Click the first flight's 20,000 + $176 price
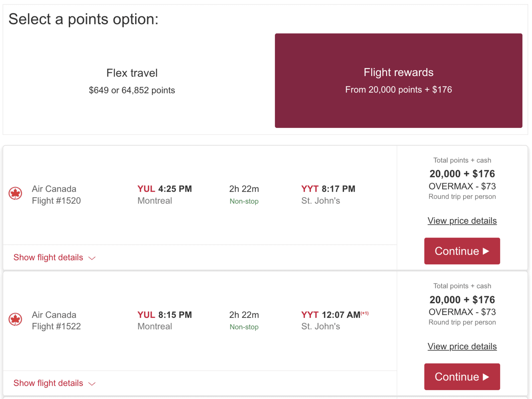Screen dimensions: 532x399 point(462,174)
